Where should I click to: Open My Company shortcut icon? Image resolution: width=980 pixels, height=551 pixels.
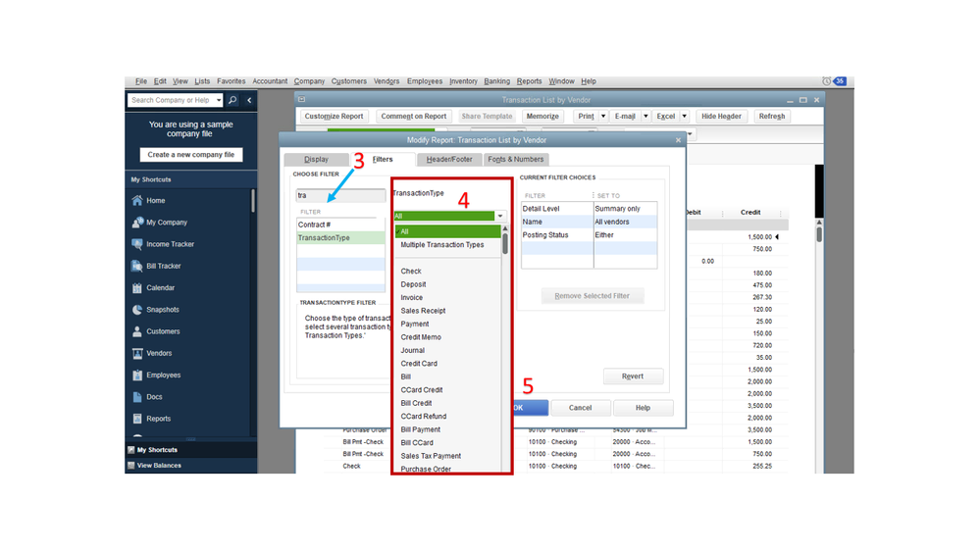click(137, 223)
